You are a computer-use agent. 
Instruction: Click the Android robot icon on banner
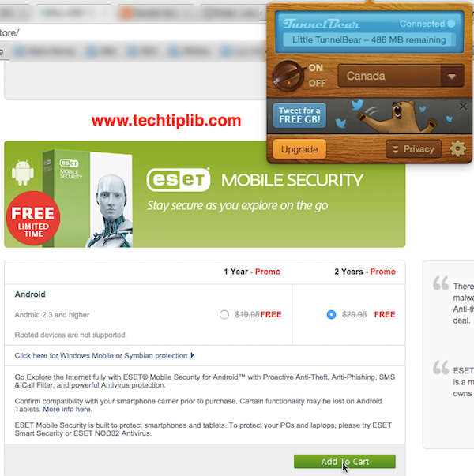[x=22, y=172]
